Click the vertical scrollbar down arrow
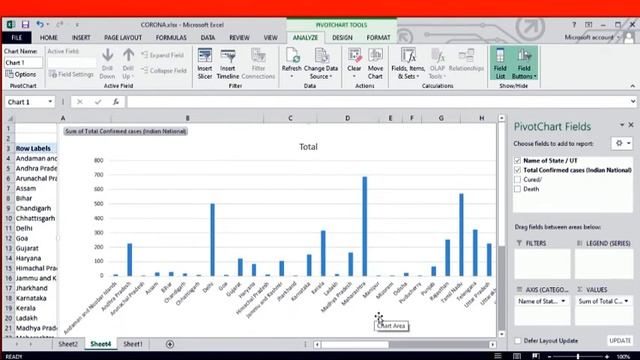This screenshot has height=360, width=640. 502,334
